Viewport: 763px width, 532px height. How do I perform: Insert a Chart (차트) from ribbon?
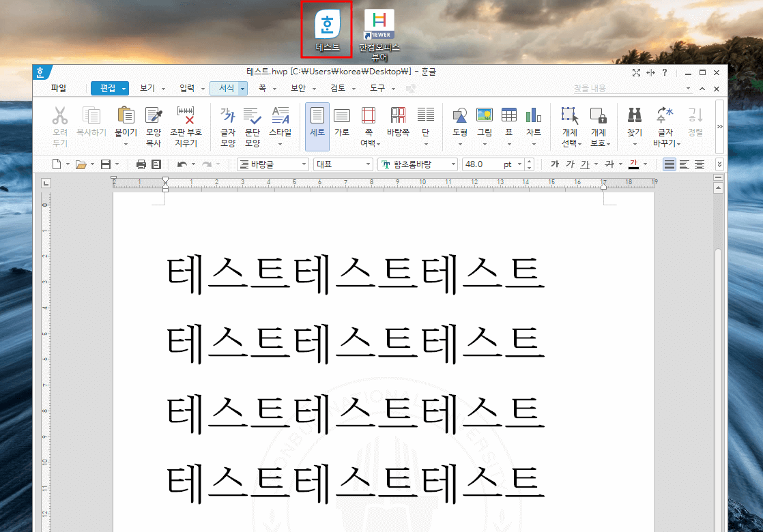click(x=533, y=116)
